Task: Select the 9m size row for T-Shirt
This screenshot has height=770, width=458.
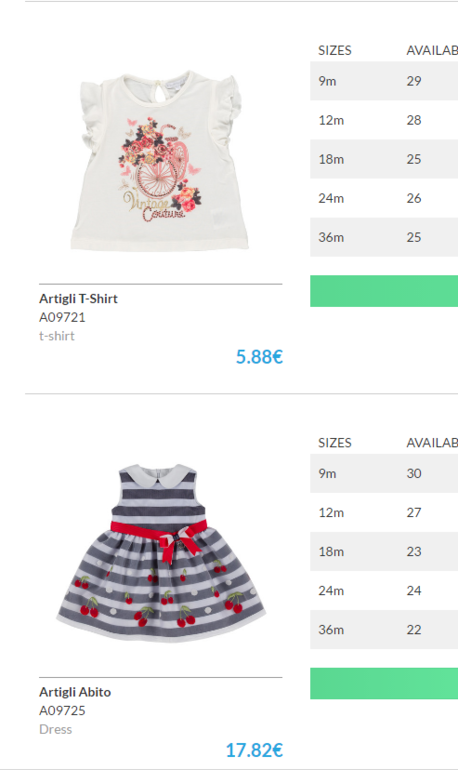Action: click(384, 81)
